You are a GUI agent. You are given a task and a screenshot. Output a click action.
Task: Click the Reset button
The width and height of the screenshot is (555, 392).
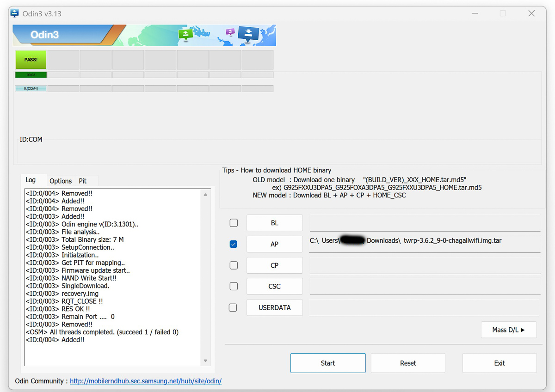(x=408, y=363)
